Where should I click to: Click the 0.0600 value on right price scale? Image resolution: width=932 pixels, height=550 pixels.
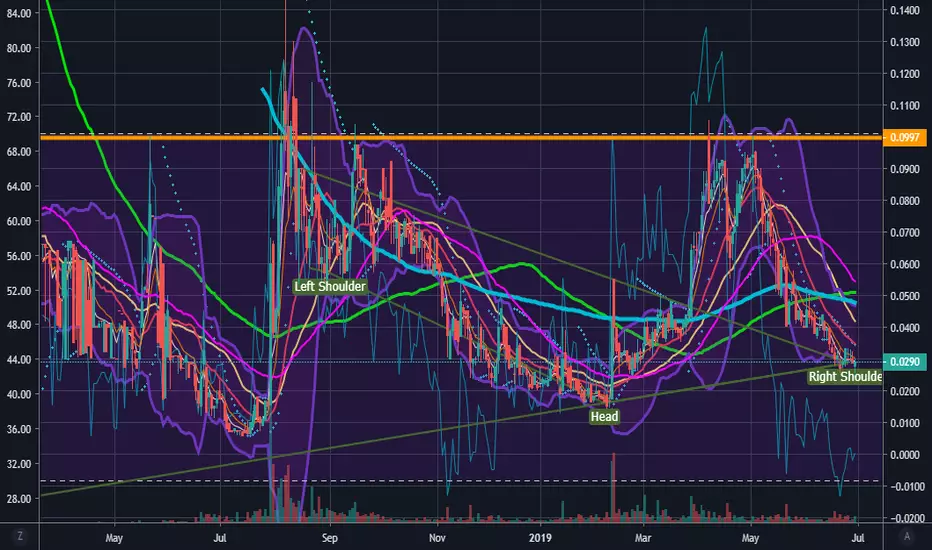pyautogui.click(x=905, y=264)
